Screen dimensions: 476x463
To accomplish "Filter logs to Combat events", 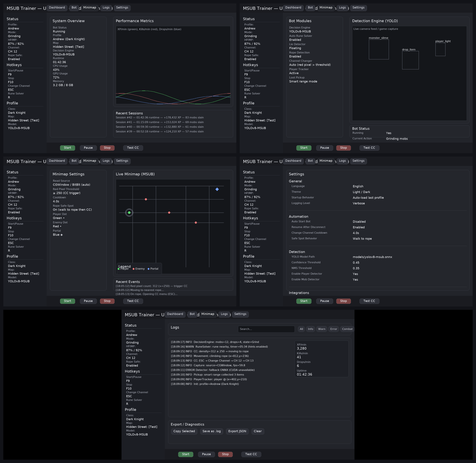I will [347, 329].
